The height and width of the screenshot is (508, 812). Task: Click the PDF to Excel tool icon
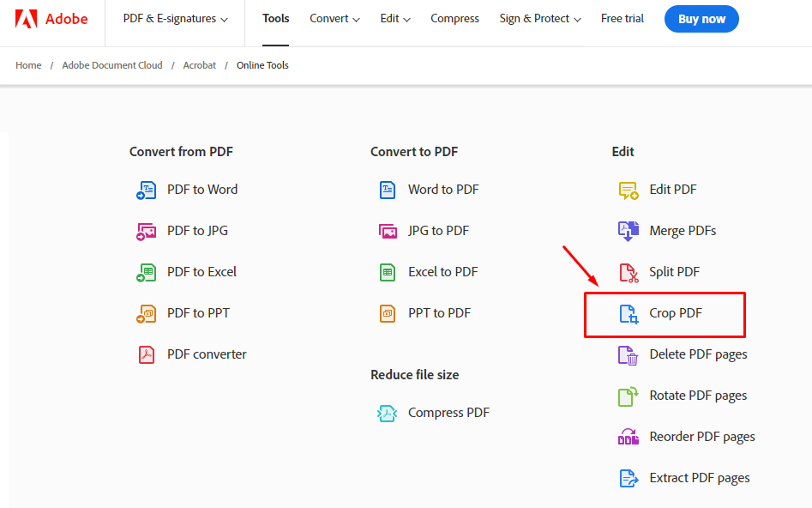pos(147,271)
